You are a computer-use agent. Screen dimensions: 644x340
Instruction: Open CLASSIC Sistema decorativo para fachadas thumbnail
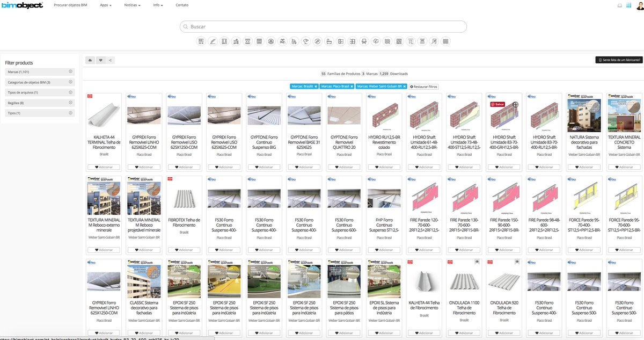144,280
